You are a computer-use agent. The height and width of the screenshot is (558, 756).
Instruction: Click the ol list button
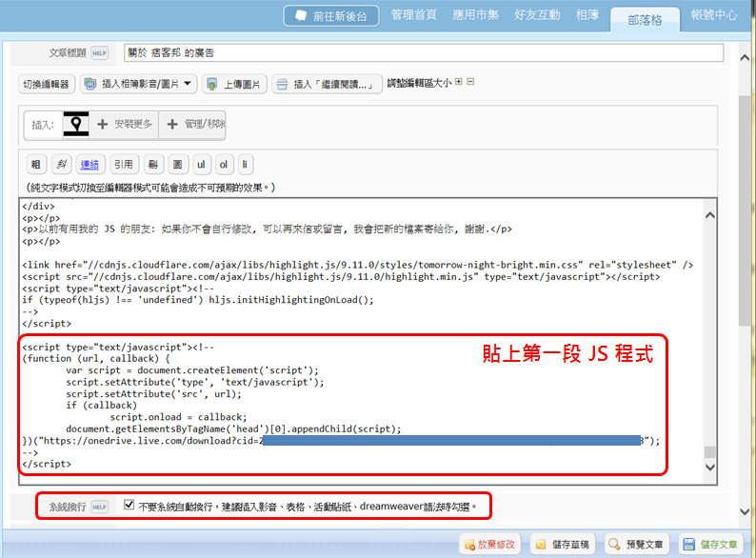pos(224,165)
